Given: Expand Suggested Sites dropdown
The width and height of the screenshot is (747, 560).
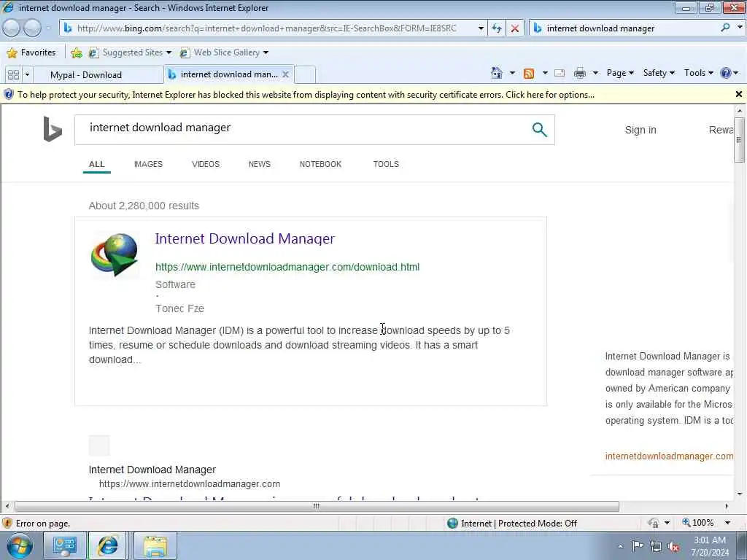Looking at the screenshot, I should 169,52.
